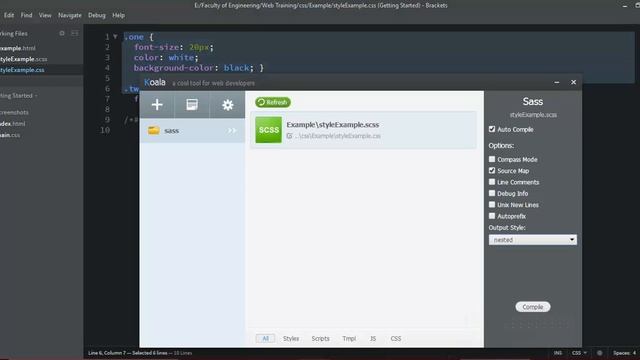Select the Styles filter tab
This screenshot has width=640, height=360.
tap(291, 338)
